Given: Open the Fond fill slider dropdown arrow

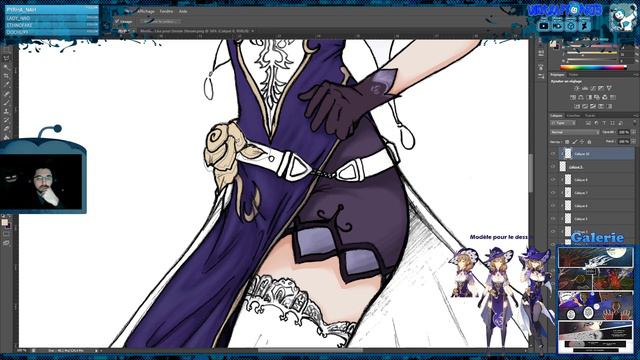Looking at the screenshot, I should (x=633, y=142).
